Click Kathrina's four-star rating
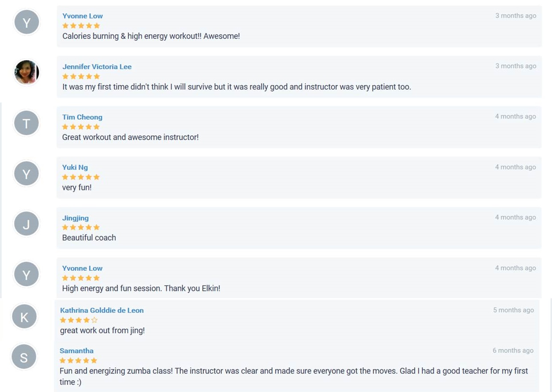The width and height of the screenshot is (552, 392). [x=79, y=320]
